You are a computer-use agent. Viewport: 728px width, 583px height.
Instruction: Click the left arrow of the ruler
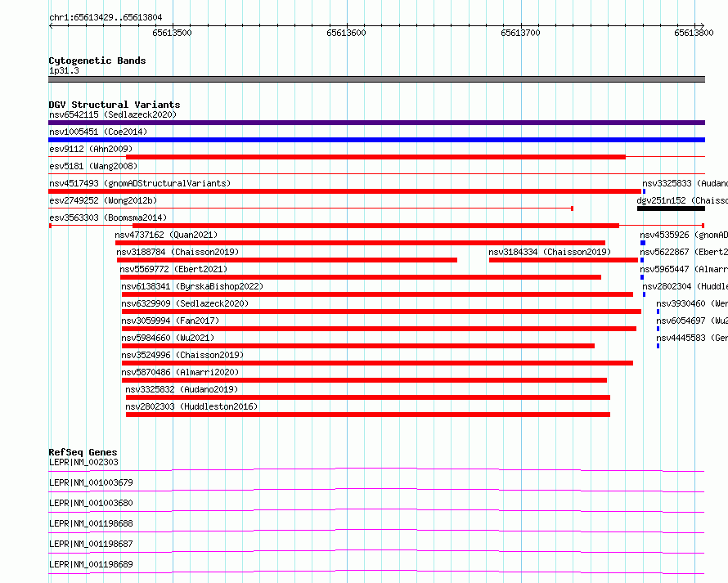point(51,25)
